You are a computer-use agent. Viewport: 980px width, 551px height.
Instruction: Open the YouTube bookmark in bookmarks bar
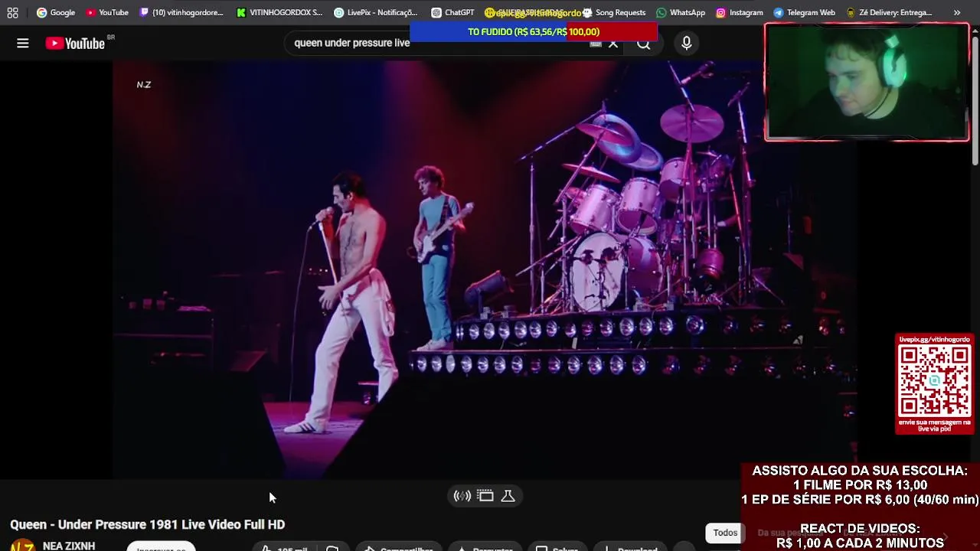106,12
